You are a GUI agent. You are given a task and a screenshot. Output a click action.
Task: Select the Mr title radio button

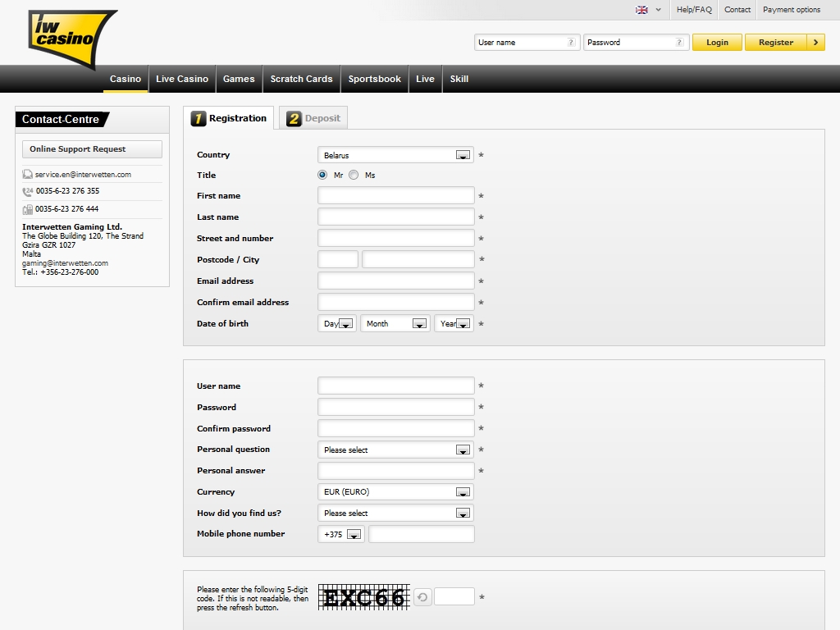[322, 175]
